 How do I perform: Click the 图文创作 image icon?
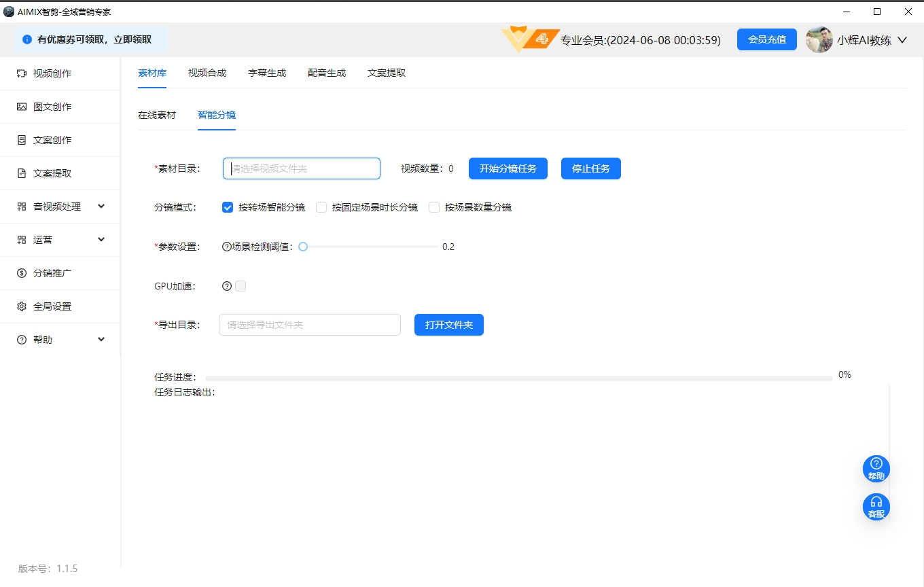tap(22, 107)
